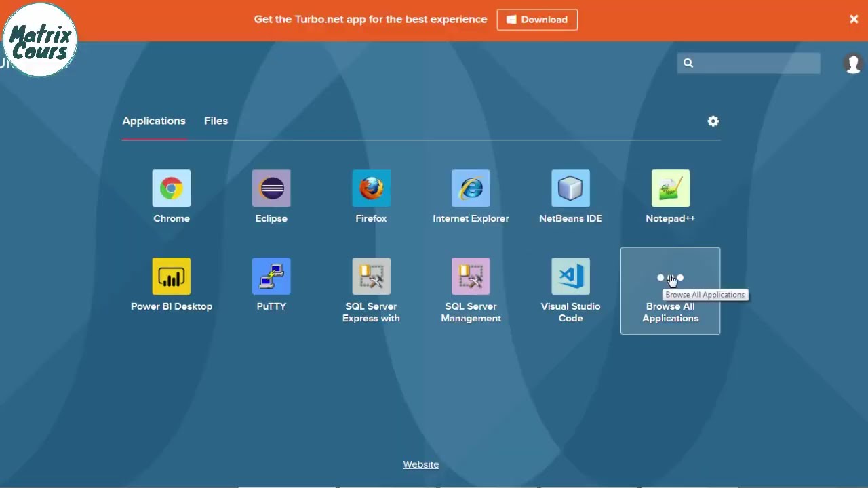Image resolution: width=868 pixels, height=488 pixels.
Task: Launch the Notepad++ icon
Action: 670,188
